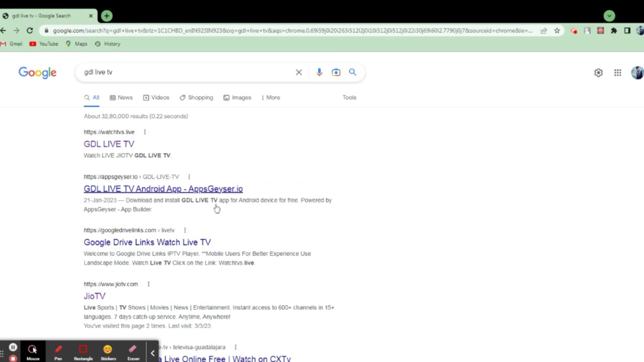This screenshot has width=644, height=362.
Task: Open options for watchtvs.live result
Action: (x=145, y=132)
